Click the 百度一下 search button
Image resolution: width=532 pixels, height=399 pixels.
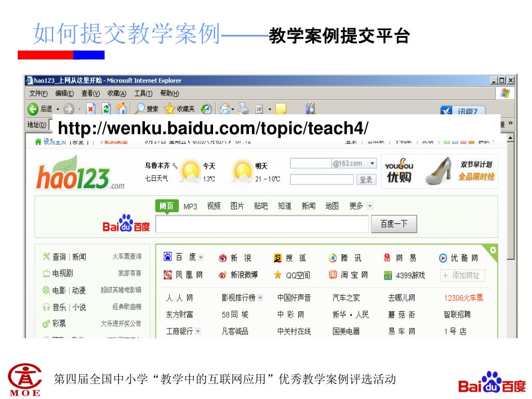tap(394, 224)
